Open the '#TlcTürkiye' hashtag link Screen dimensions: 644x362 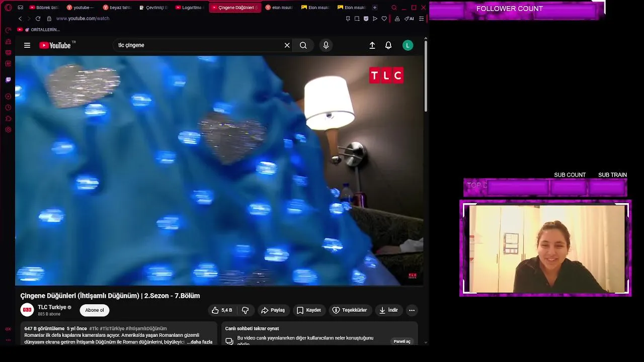click(x=111, y=329)
